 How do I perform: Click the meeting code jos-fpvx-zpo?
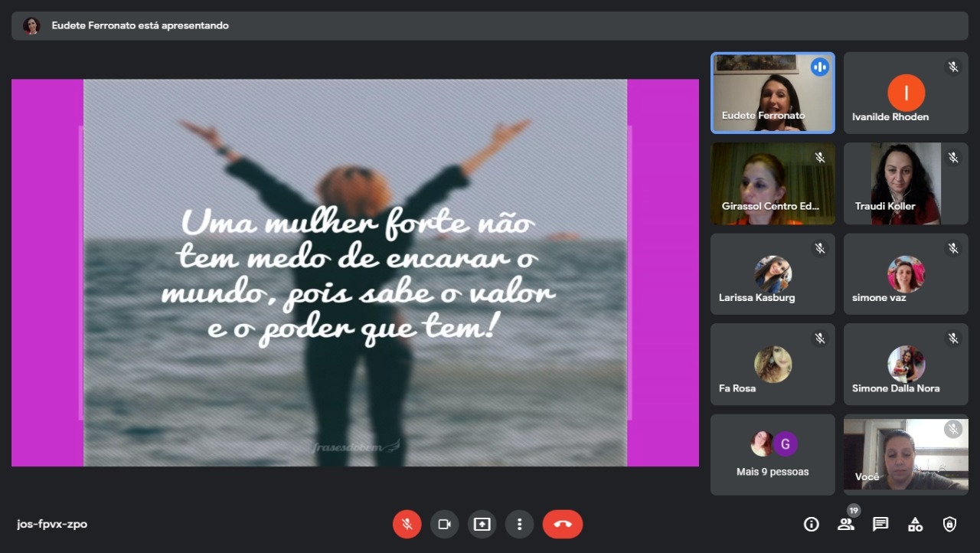click(x=52, y=525)
